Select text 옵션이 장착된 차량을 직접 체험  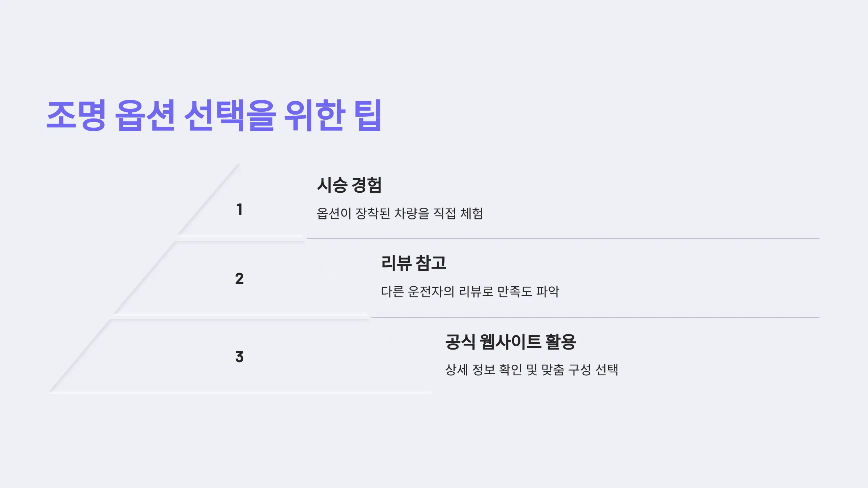(x=400, y=213)
